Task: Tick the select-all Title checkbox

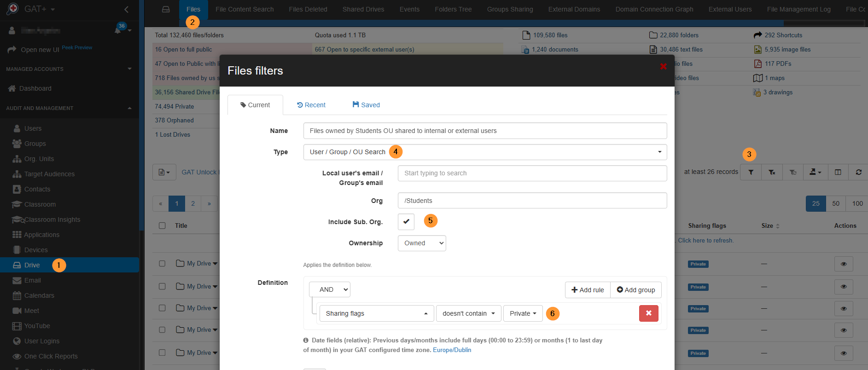Action: pos(162,225)
